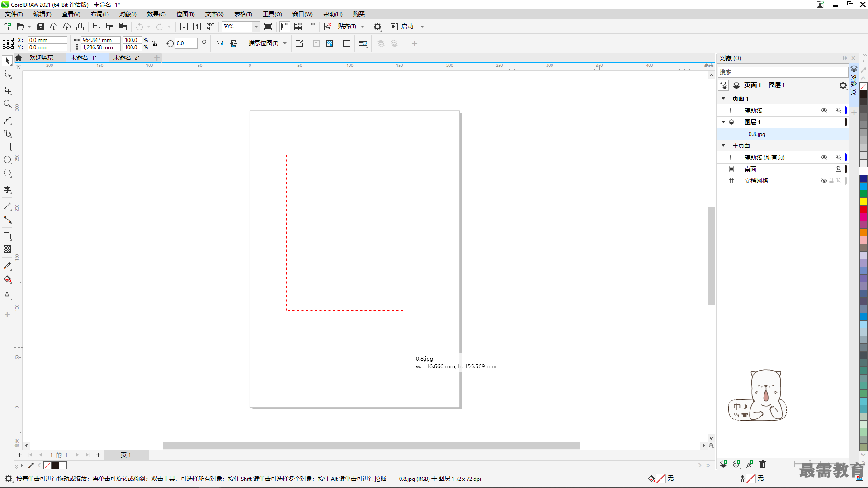868x488 pixels.
Task: Open the 贴齐 snap-to dropdown
Action: (x=363, y=27)
